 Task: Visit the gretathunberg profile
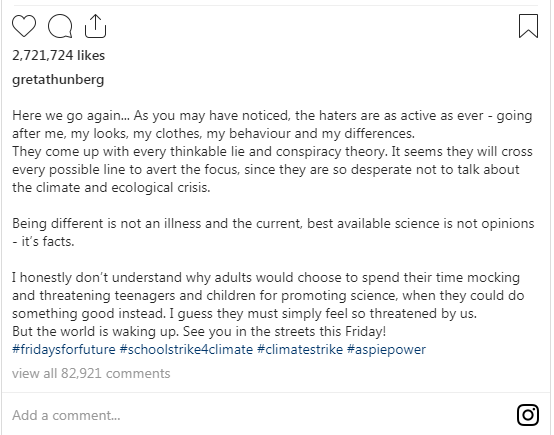pos(58,80)
